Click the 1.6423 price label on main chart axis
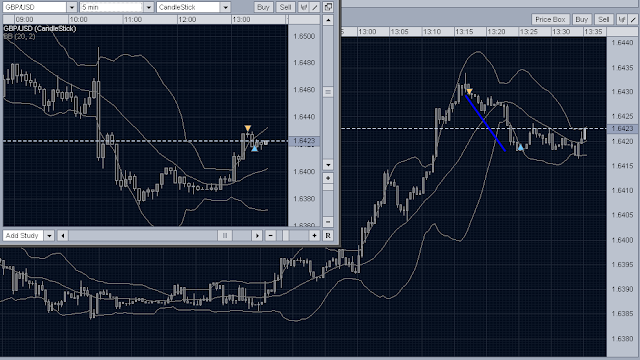The image size is (640, 360). [x=622, y=129]
